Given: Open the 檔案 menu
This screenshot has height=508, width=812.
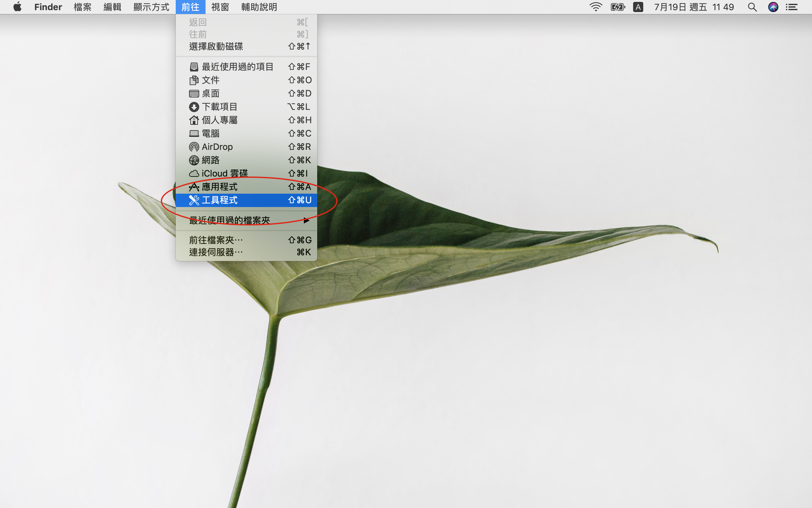Looking at the screenshot, I should click(x=82, y=7).
